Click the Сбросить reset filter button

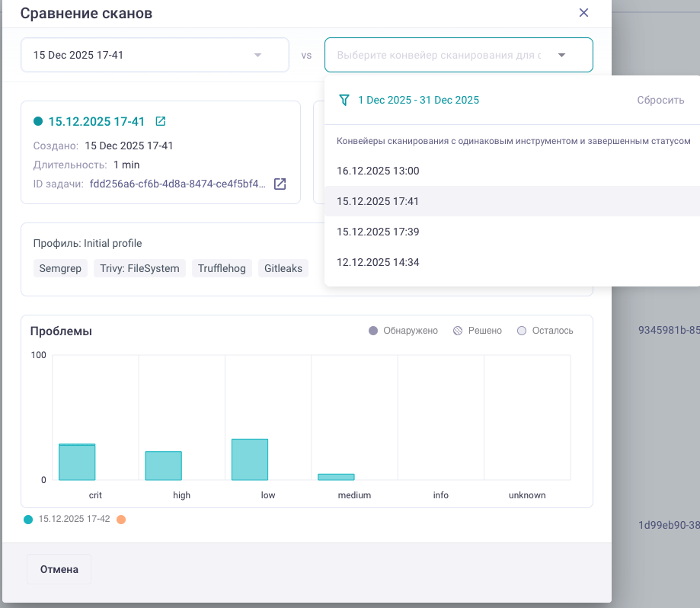[660, 100]
